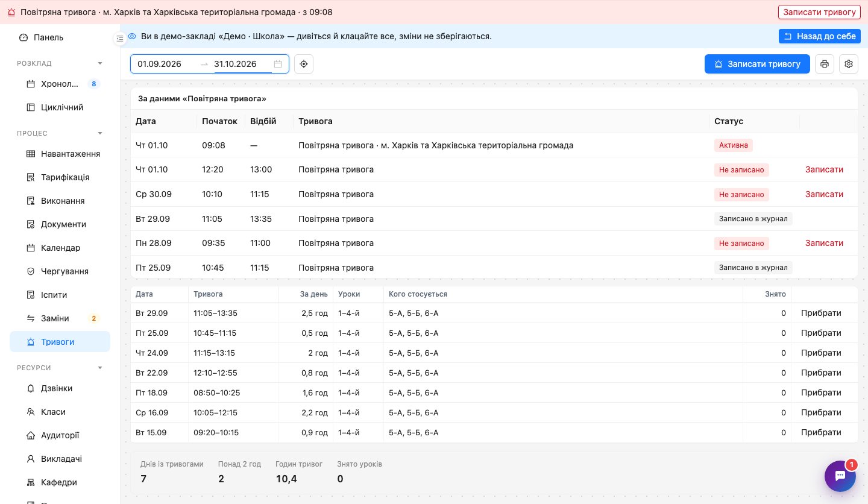Viewport: 868px width, 504px height.
Task: Click Записати for the Пн 28.09 alarm
Action: pyautogui.click(x=824, y=243)
